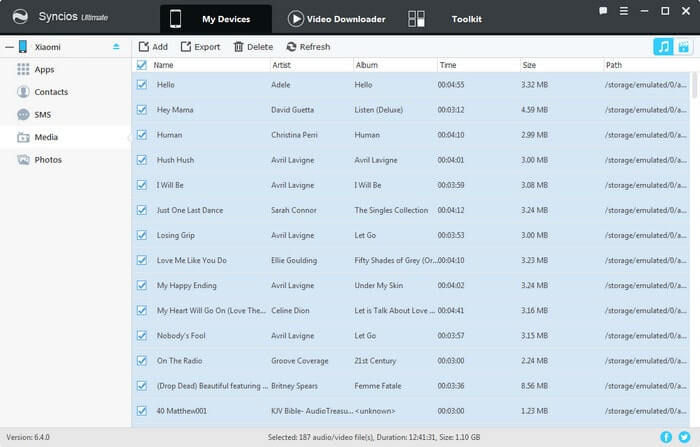Click the music view icon
This screenshot has width=700, height=447.
tap(663, 47)
